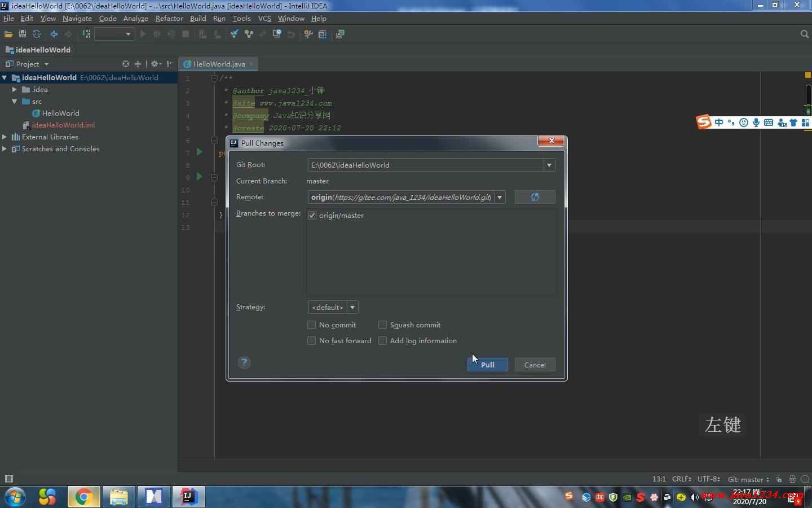Click the Show History clock icon
The image size is (812, 508).
click(x=277, y=34)
